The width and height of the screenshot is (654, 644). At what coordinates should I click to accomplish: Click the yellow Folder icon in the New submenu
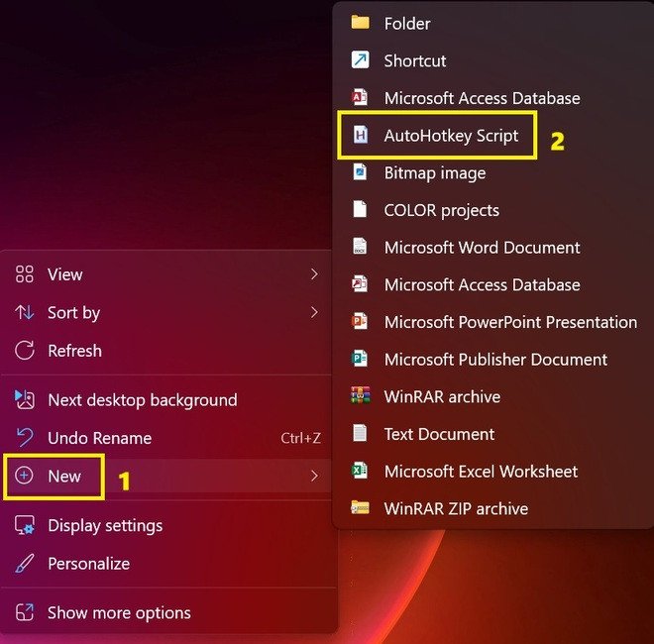coord(360,23)
